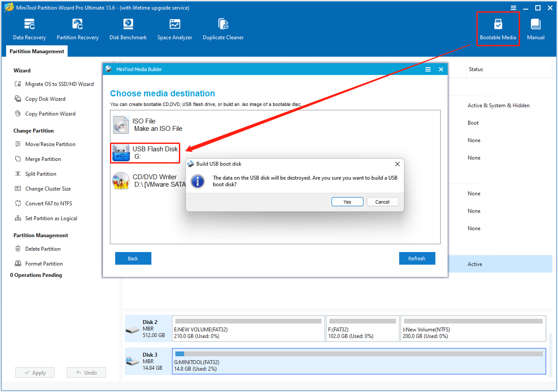Click the Choose media destination heading

(x=162, y=93)
